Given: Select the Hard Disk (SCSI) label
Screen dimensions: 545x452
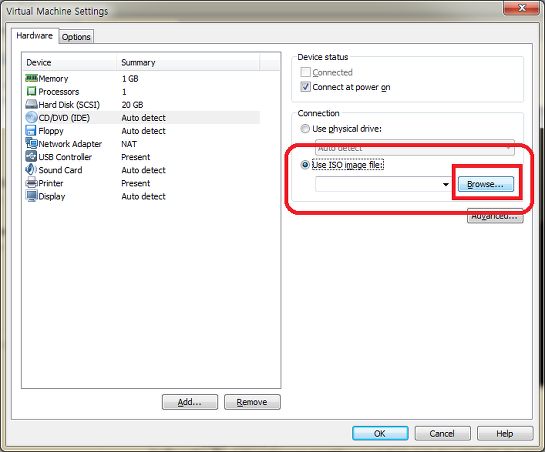Looking at the screenshot, I should 69,105.
